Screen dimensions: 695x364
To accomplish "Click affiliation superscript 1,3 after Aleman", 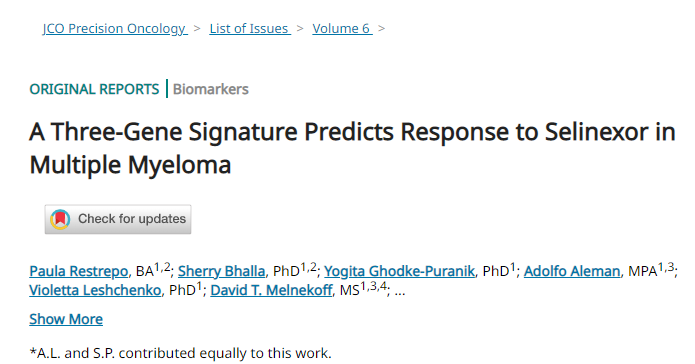I will point(666,267).
